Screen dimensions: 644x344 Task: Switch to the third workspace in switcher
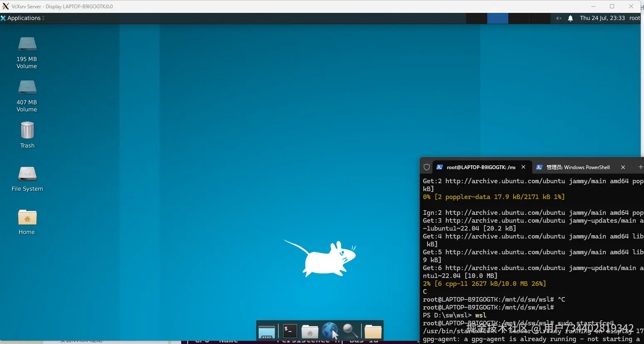519,18
